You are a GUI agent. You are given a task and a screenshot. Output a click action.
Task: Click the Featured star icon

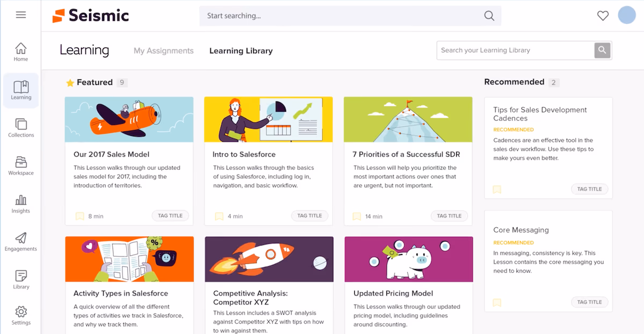tap(70, 83)
